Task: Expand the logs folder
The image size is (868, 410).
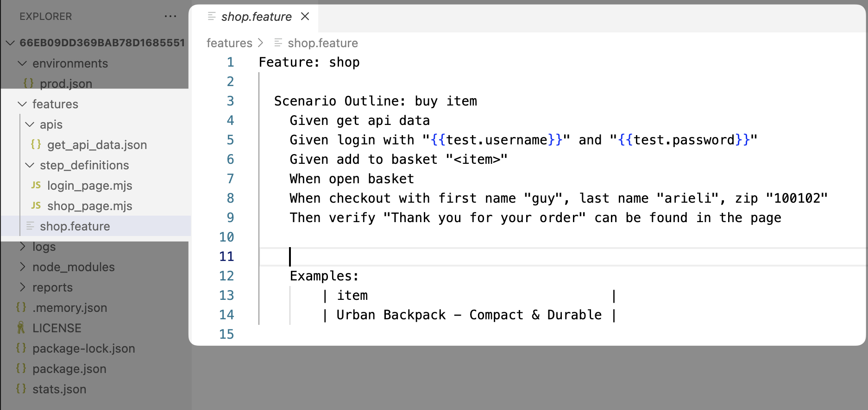Action: click(x=22, y=246)
